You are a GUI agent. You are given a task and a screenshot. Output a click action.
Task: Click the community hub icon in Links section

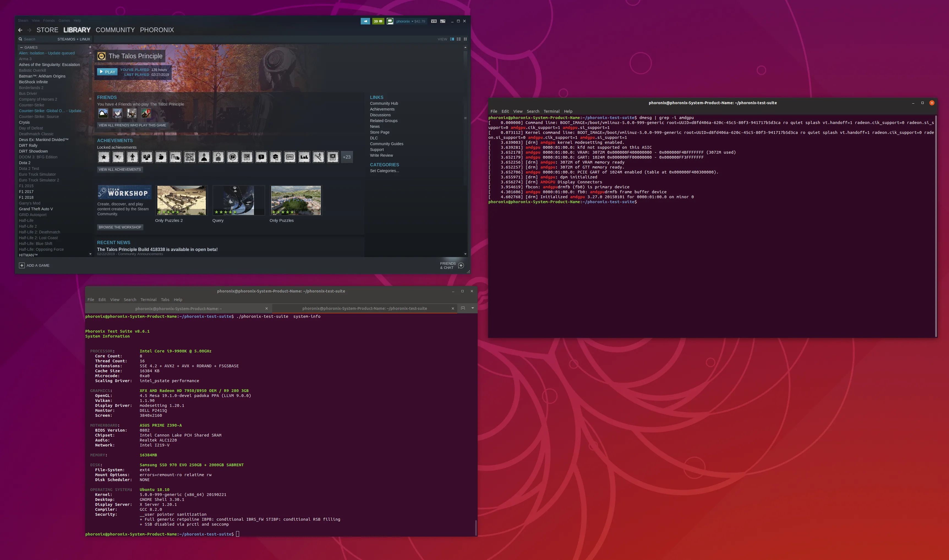pos(384,103)
